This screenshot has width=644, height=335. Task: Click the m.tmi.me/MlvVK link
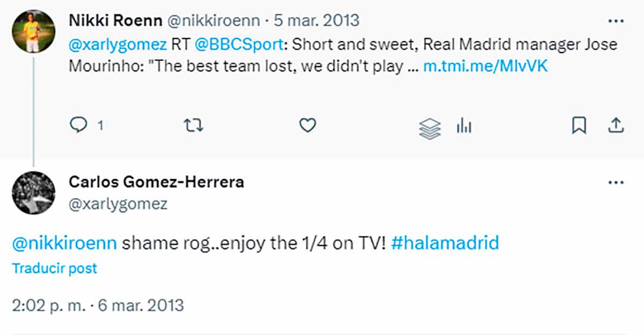pyautogui.click(x=485, y=66)
